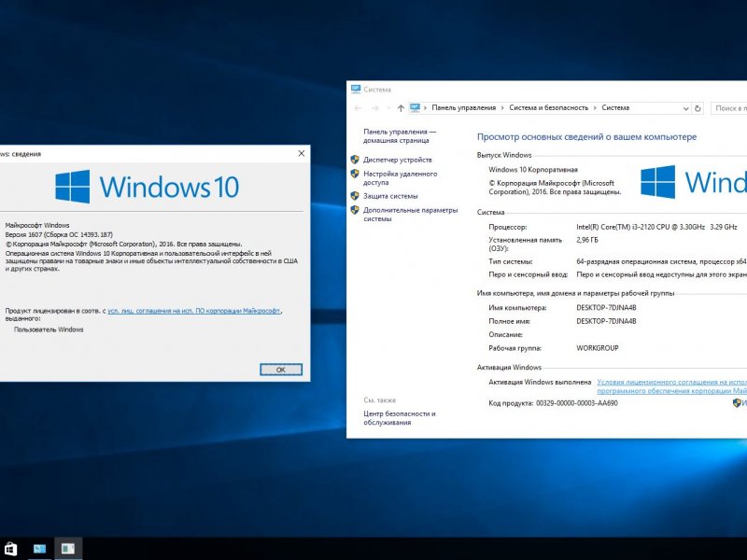Open the Microsoft Store taskbar icon
The image size is (747, 560).
10,549
